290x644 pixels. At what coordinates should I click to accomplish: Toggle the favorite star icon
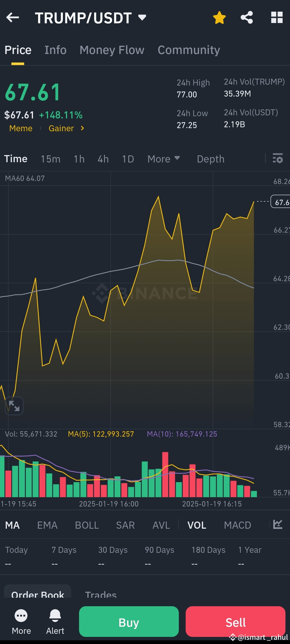[219, 18]
